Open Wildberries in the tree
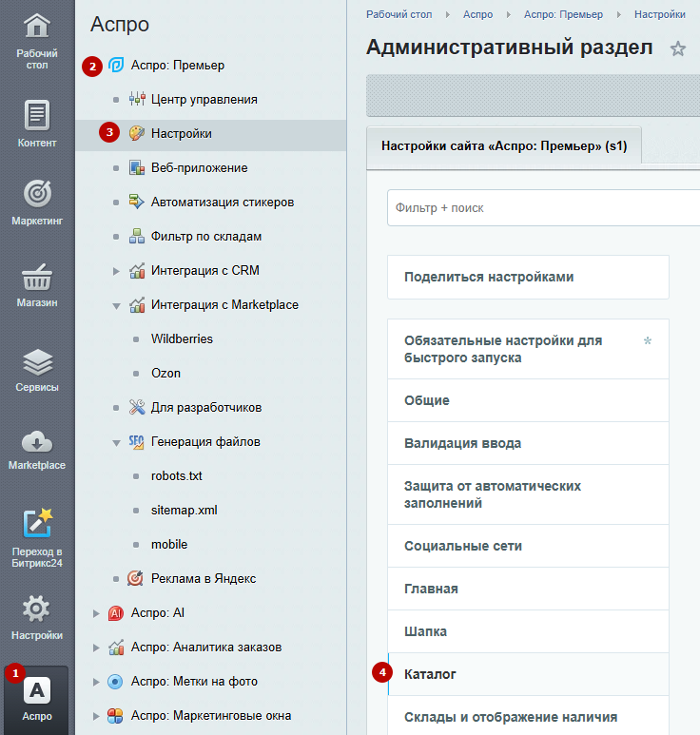The height and width of the screenshot is (735, 700). (182, 338)
